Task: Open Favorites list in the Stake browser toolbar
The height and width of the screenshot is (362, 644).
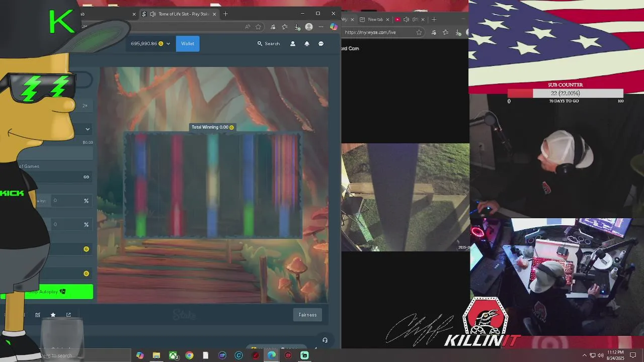Action: click(x=285, y=27)
